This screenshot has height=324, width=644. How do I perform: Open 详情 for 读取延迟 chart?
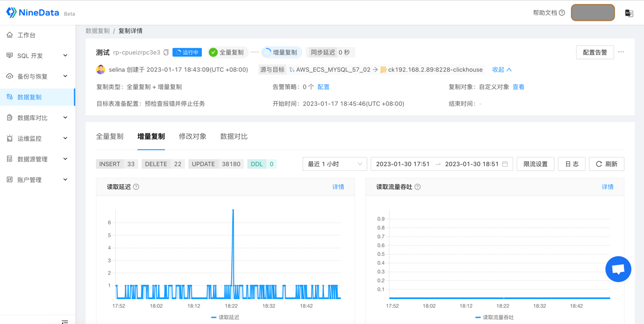pyautogui.click(x=338, y=187)
